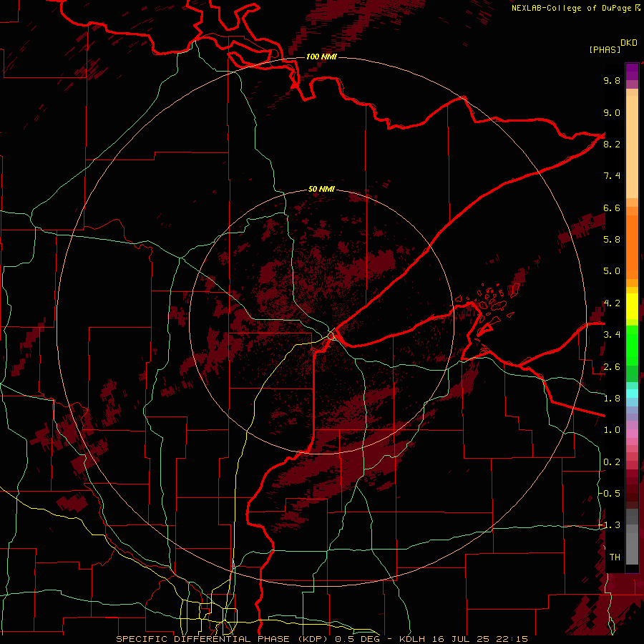644x644 pixels.
Task: Click the 1.0 scale value
Action: point(612,429)
